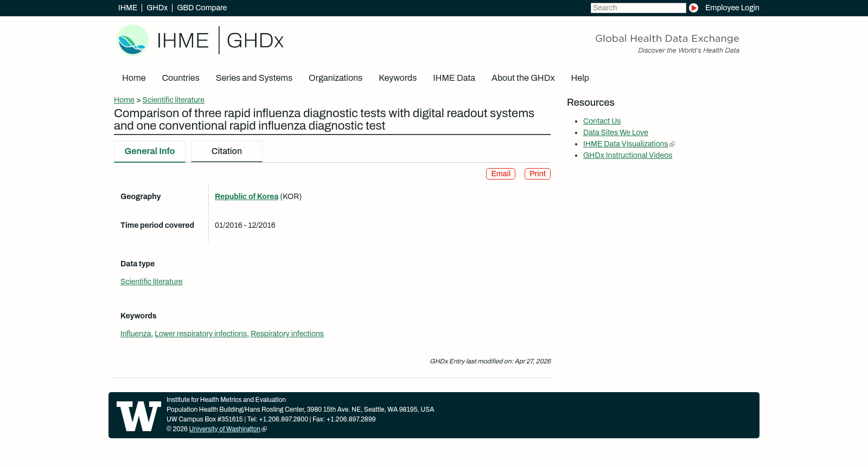Click the entry last modified date text
This screenshot has width=868, height=467.
point(490,361)
